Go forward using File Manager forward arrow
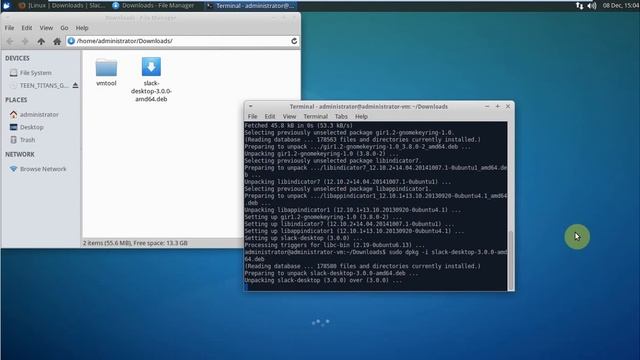The width and height of the screenshot is (640, 360). point(25,41)
